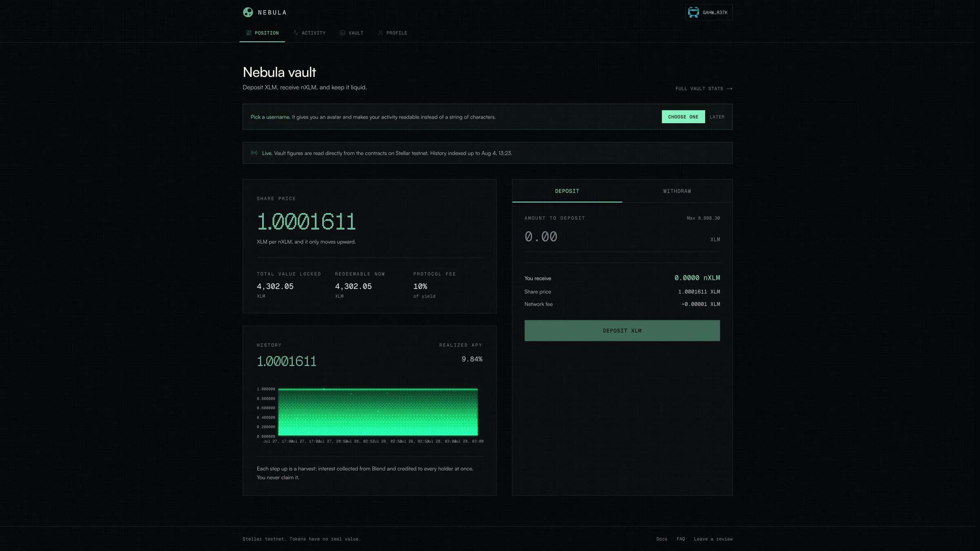
Task: Click the Total Value Locked 4,302.05 value
Action: (x=275, y=287)
